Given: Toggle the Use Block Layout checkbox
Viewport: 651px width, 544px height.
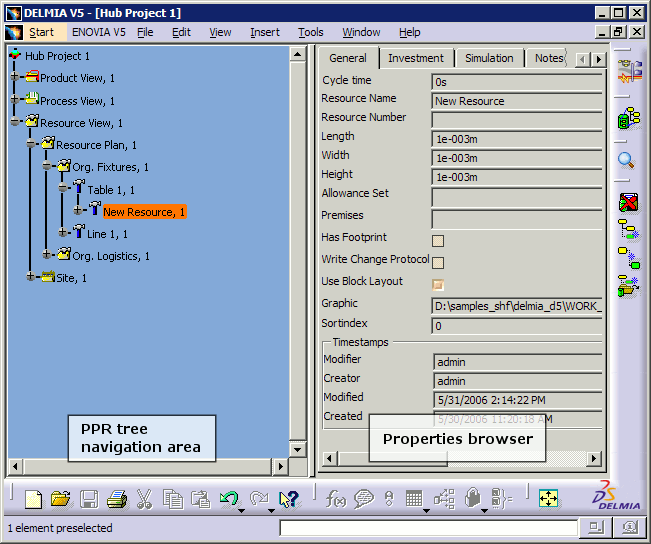Looking at the screenshot, I should (x=438, y=284).
